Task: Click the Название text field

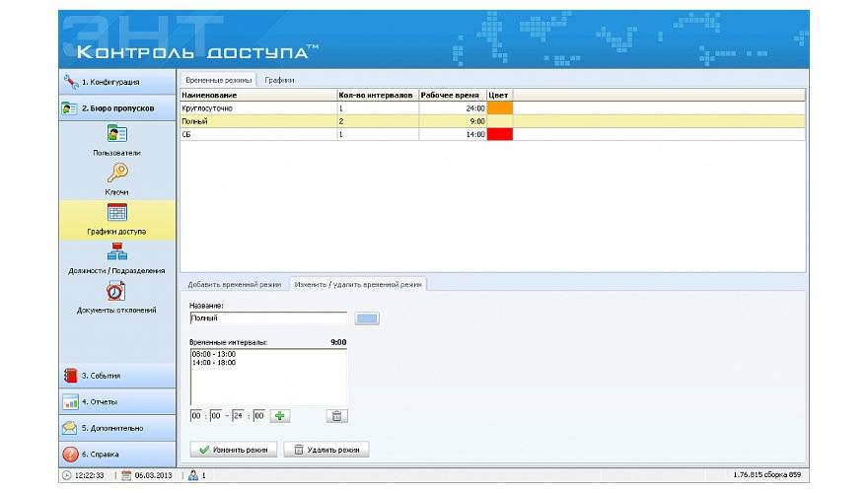Action: (267, 318)
